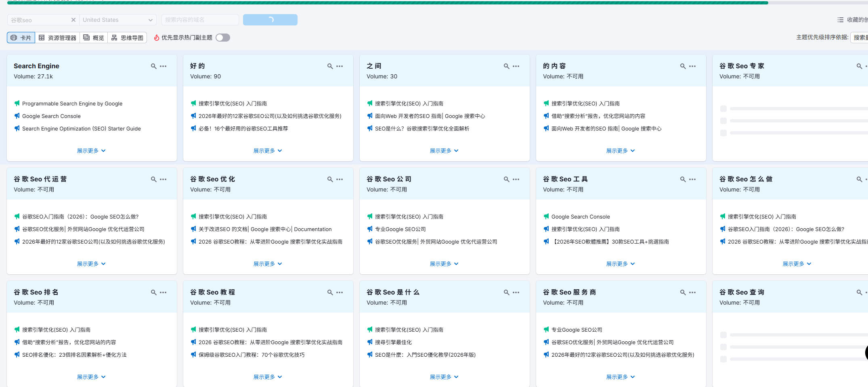Open 收藏的 list at top right

tap(853, 20)
